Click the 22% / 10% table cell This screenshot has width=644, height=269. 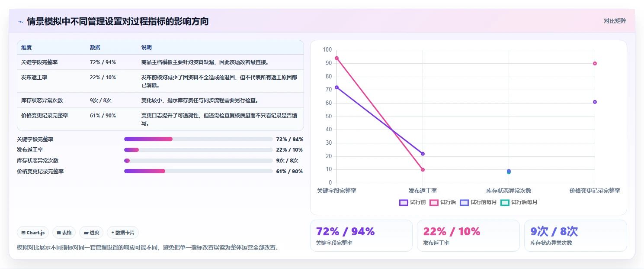(x=103, y=78)
